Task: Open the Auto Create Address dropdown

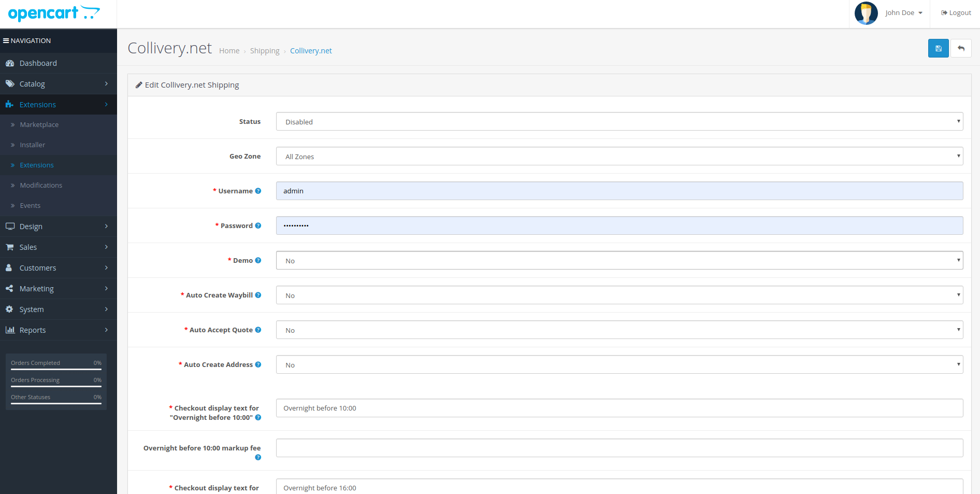Action: click(619, 365)
